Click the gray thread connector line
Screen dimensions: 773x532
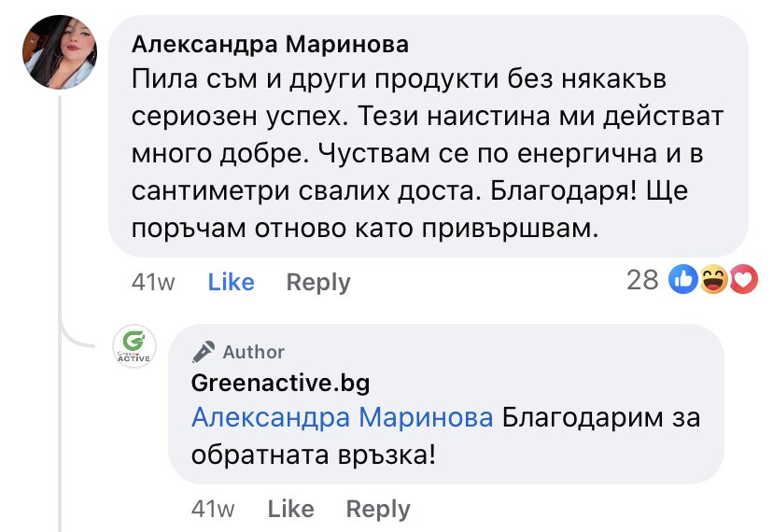click(60, 314)
